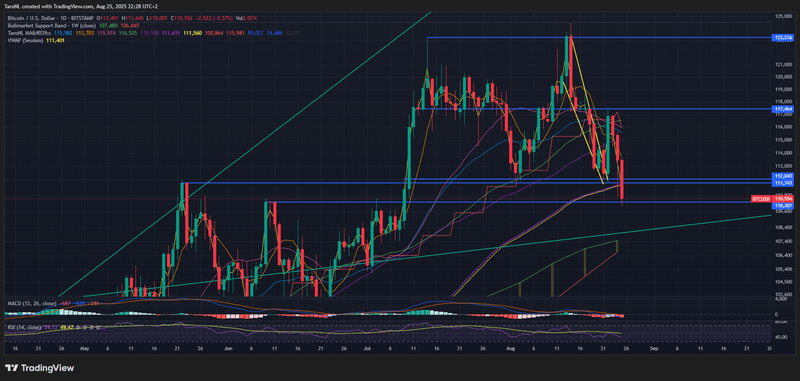Image resolution: width=800 pixels, height=381 pixels.
Task: Click the yellow 111,560 moving average value
Action: coord(192,33)
